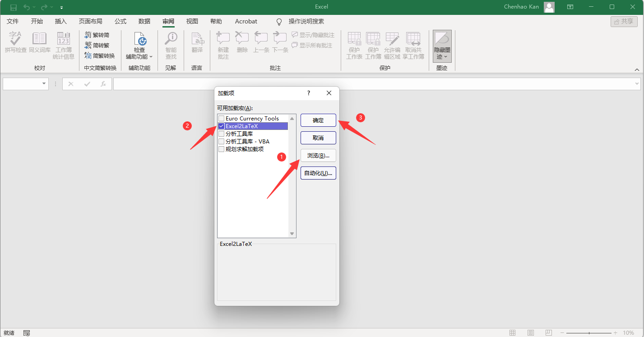This screenshot has height=337, width=644.
Task: Click 上一条 previous comment icon
Action: (261, 42)
